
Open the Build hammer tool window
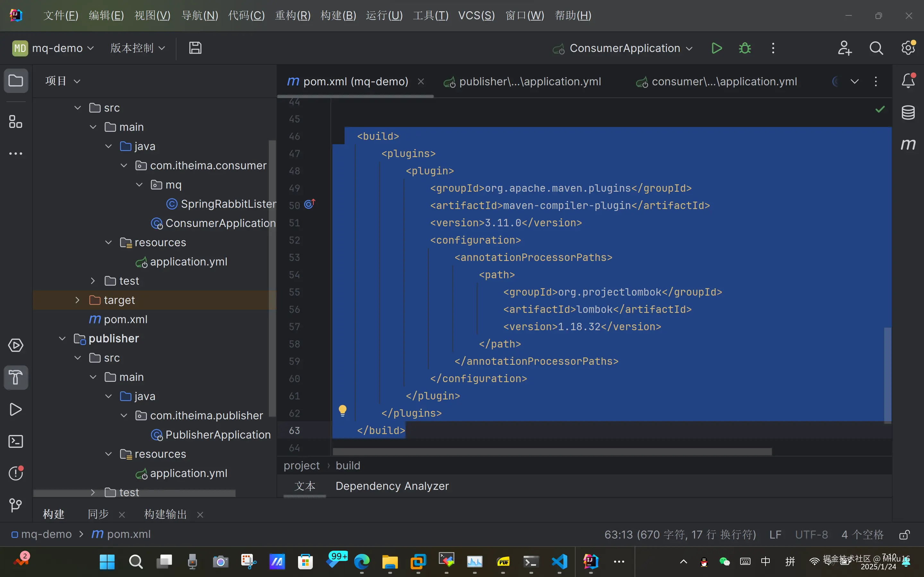pos(16,377)
